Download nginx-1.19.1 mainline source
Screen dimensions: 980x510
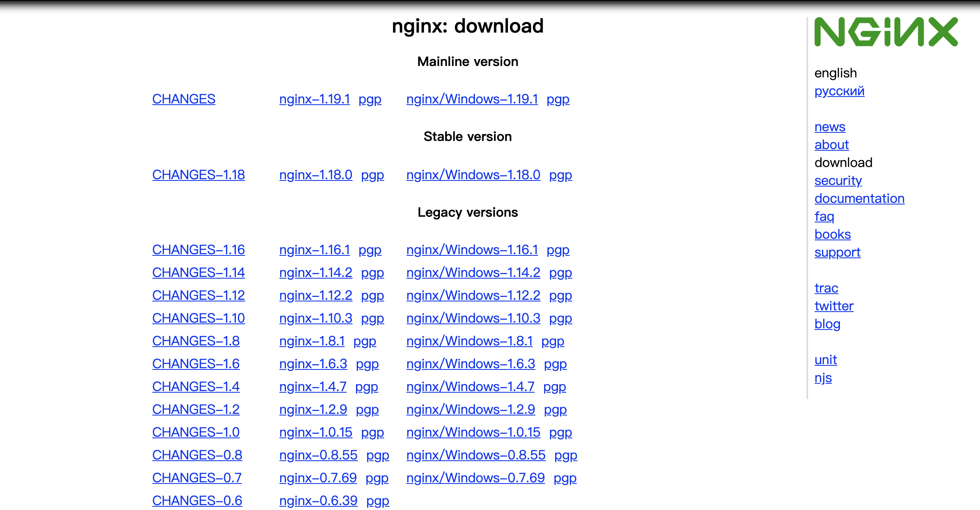[x=314, y=99]
